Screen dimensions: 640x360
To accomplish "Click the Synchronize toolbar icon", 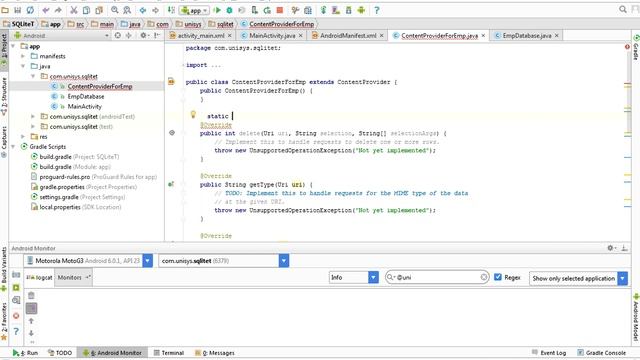I will click(x=30, y=10).
